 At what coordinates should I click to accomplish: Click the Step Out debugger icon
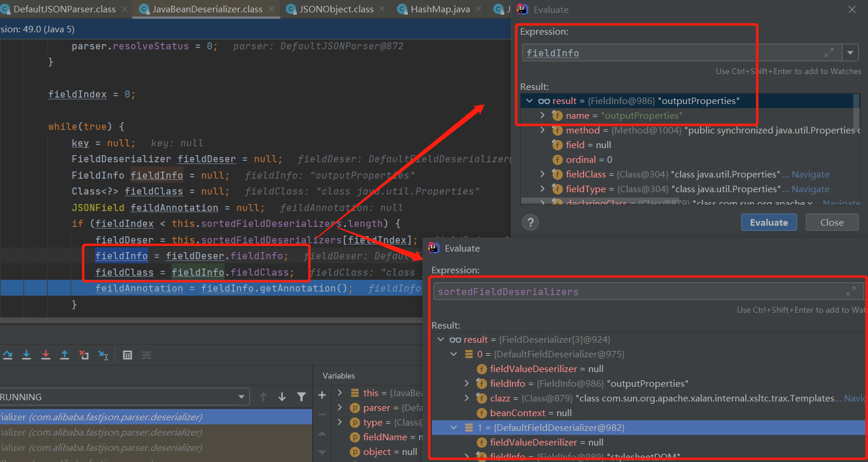[x=65, y=354]
